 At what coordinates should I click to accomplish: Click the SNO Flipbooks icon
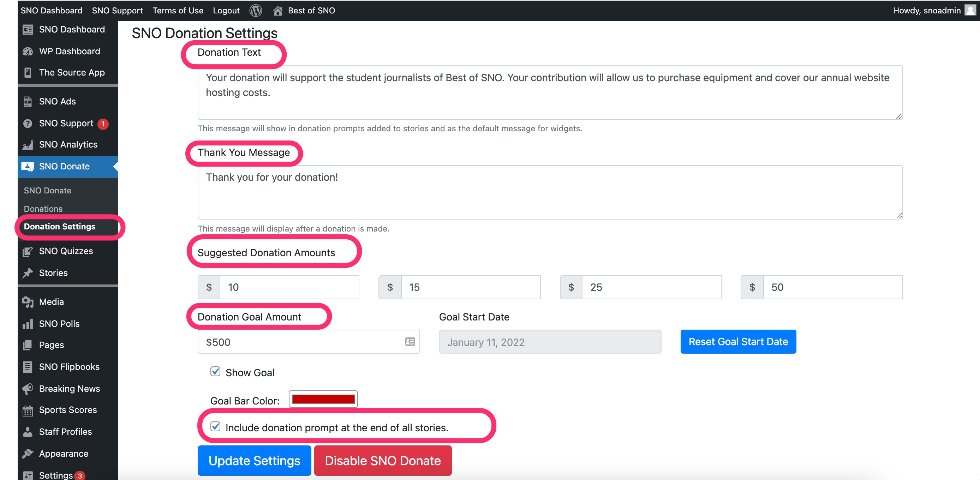pyautogui.click(x=28, y=367)
